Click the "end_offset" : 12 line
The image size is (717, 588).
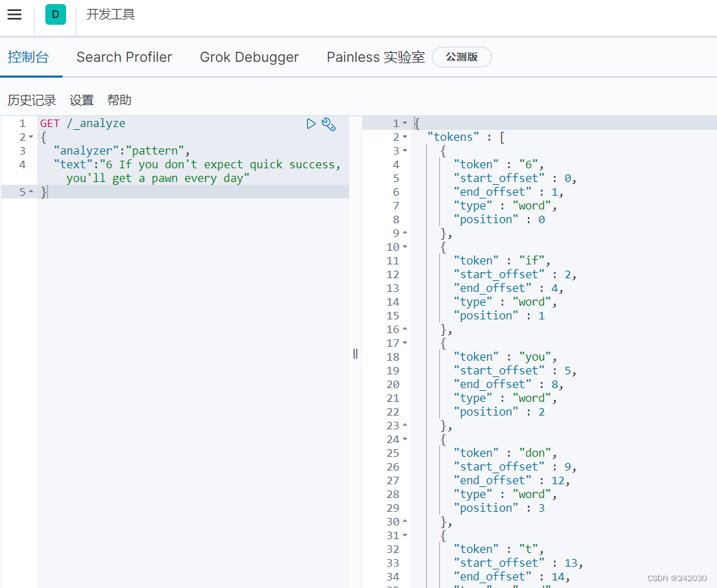[511, 481]
